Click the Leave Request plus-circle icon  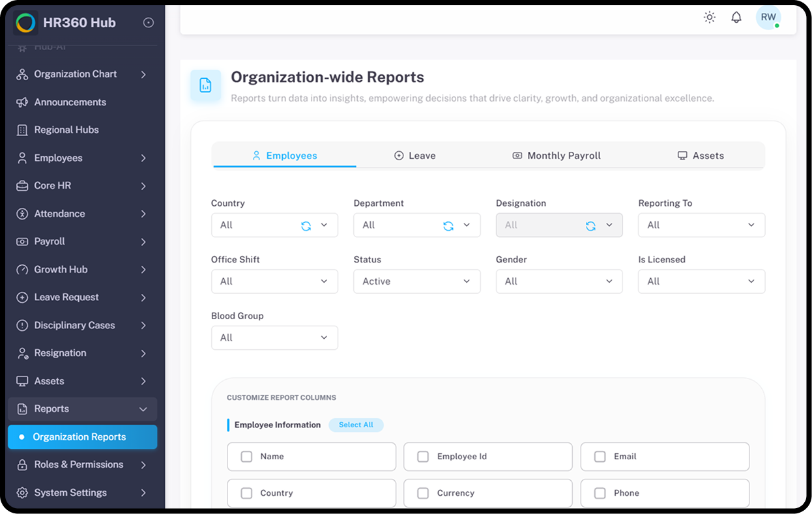tap(22, 297)
